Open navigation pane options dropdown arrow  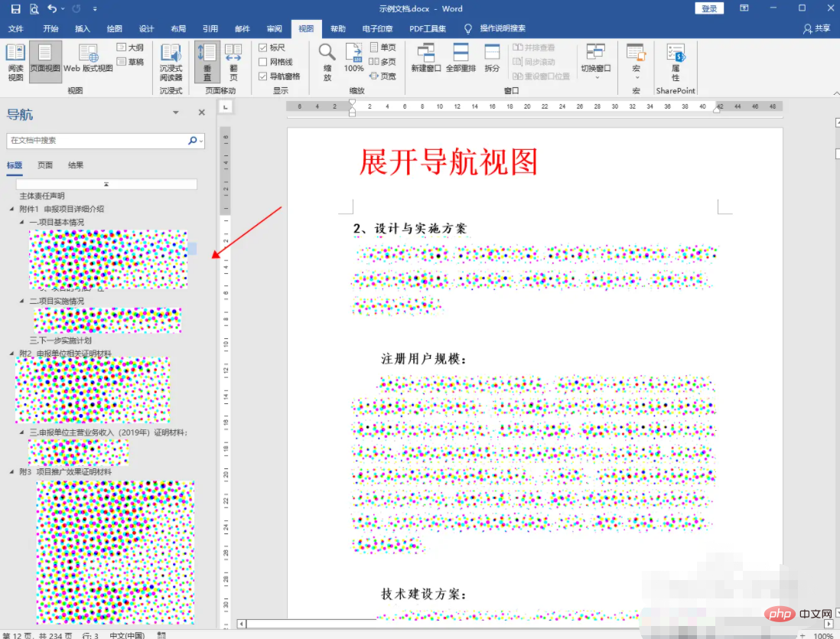(x=176, y=112)
